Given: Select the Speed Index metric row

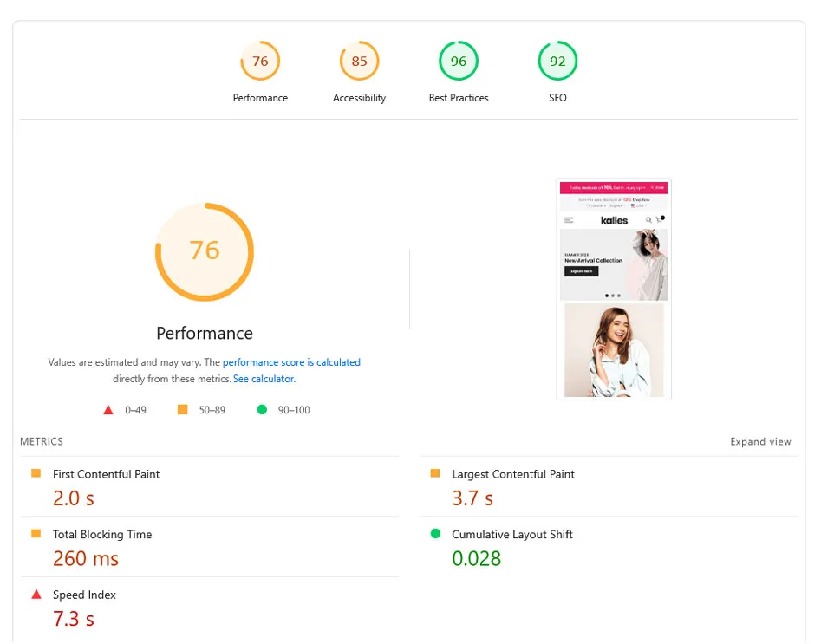Looking at the screenshot, I should pyautogui.click(x=84, y=595).
